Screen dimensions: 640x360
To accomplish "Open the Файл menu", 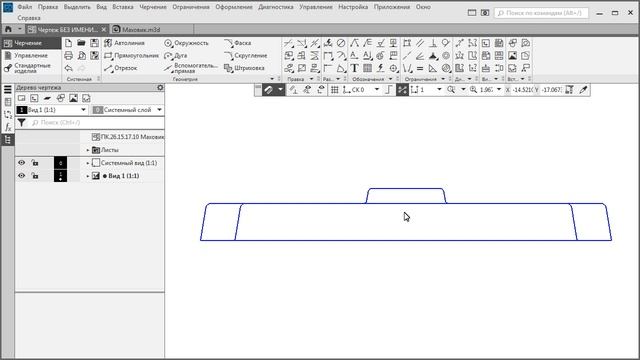I will pos(24,7).
